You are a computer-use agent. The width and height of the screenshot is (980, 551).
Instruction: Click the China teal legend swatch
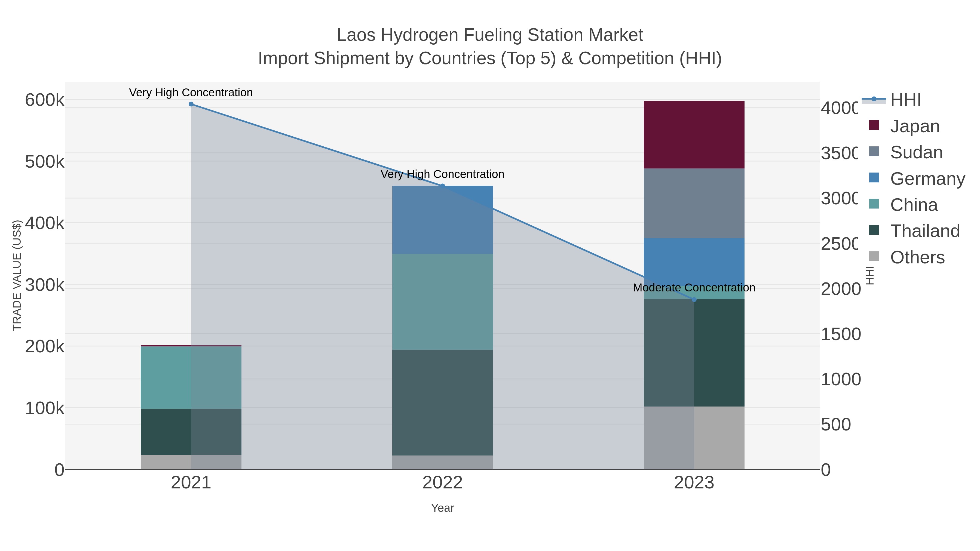pyautogui.click(x=874, y=204)
